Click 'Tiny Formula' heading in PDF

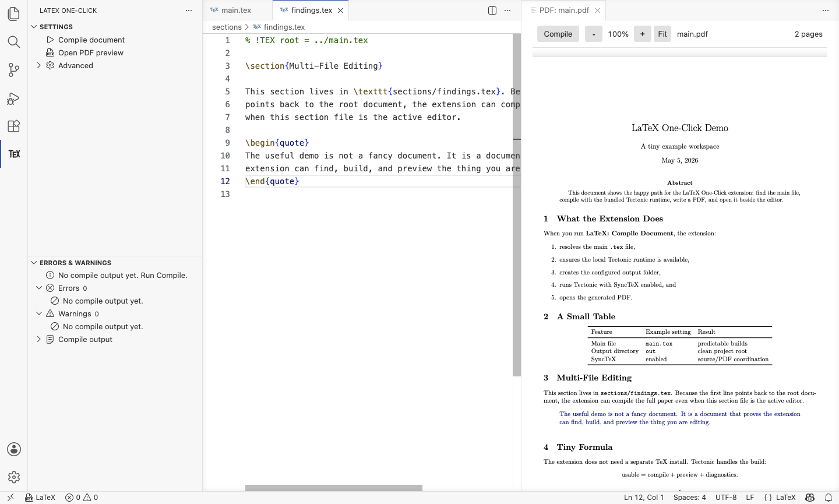click(x=584, y=447)
